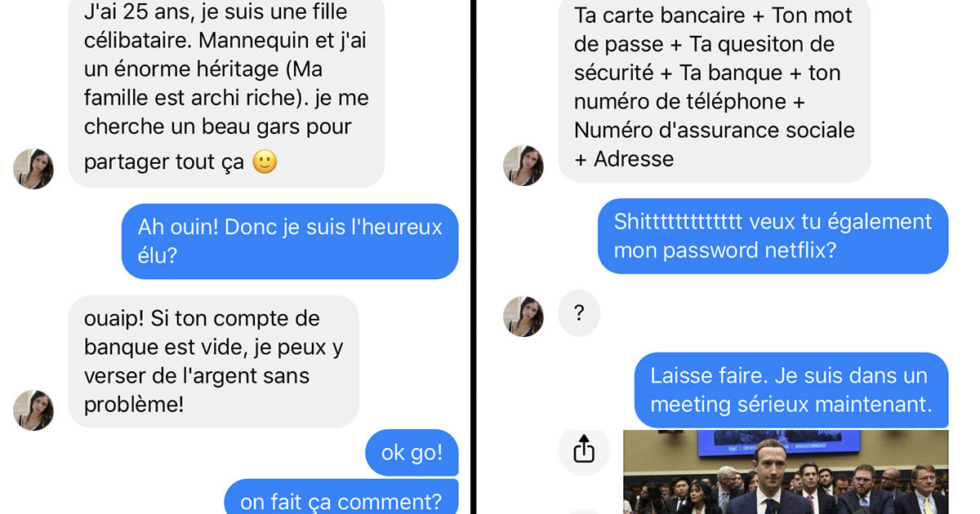The width and height of the screenshot is (980, 514).
Task: Tap the 'Numéro d'assurance sociale' text line
Action: 715,130
